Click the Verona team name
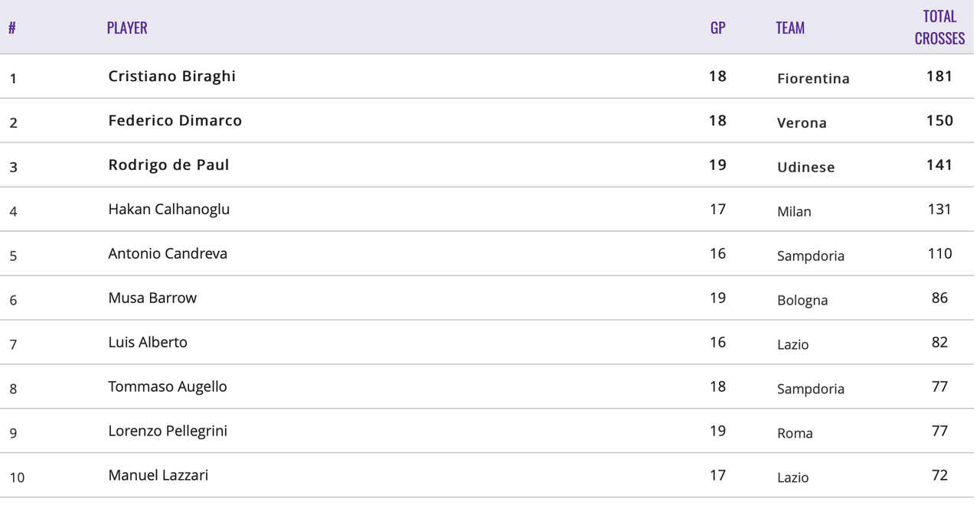 [802, 122]
